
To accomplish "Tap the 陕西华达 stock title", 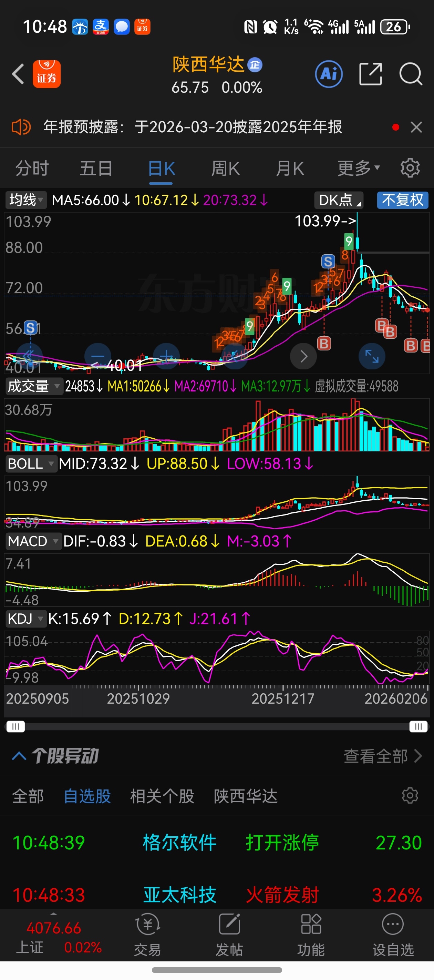I will (208, 64).
